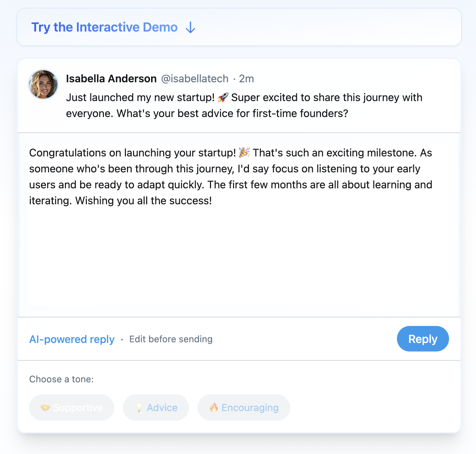Click the rocket emoji in the post
The image size is (476, 454).
pos(223,98)
